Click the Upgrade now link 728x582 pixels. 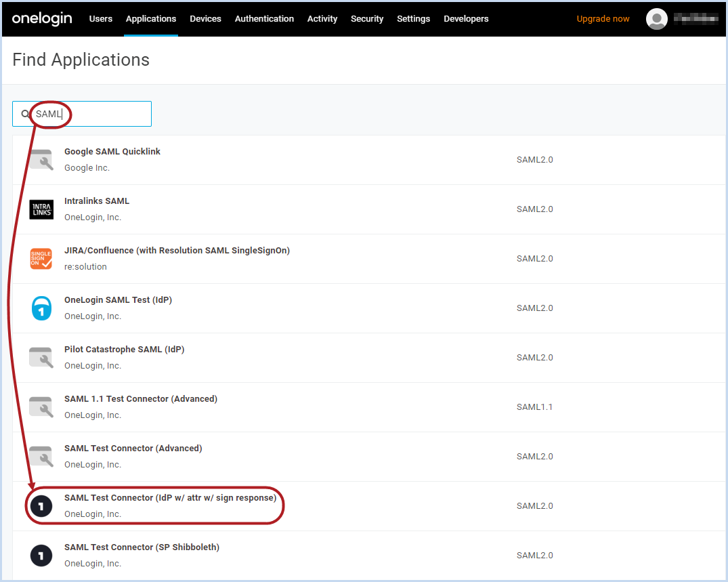pyautogui.click(x=603, y=18)
